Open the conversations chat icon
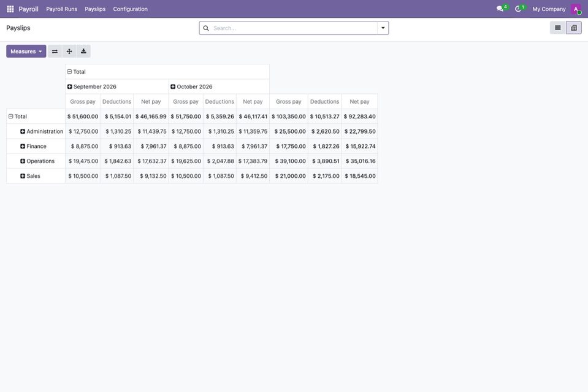Image resolution: width=588 pixels, height=392 pixels. (x=500, y=9)
